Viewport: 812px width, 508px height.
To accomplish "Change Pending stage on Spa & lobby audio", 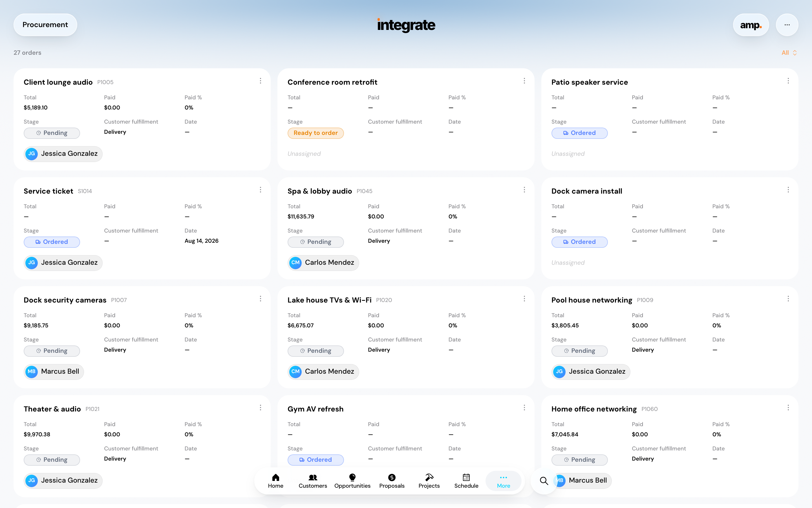I will (x=315, y=242).
